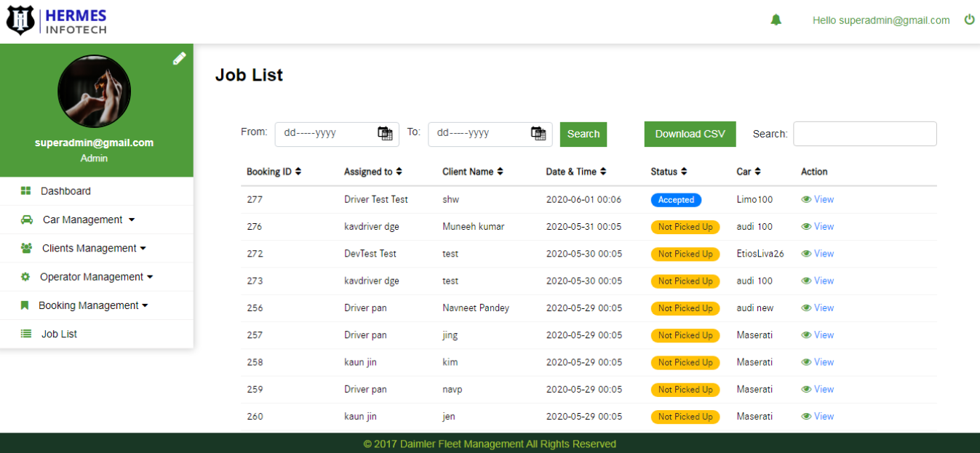
Task: Click View link for booking 259
Action: (824, 389)
